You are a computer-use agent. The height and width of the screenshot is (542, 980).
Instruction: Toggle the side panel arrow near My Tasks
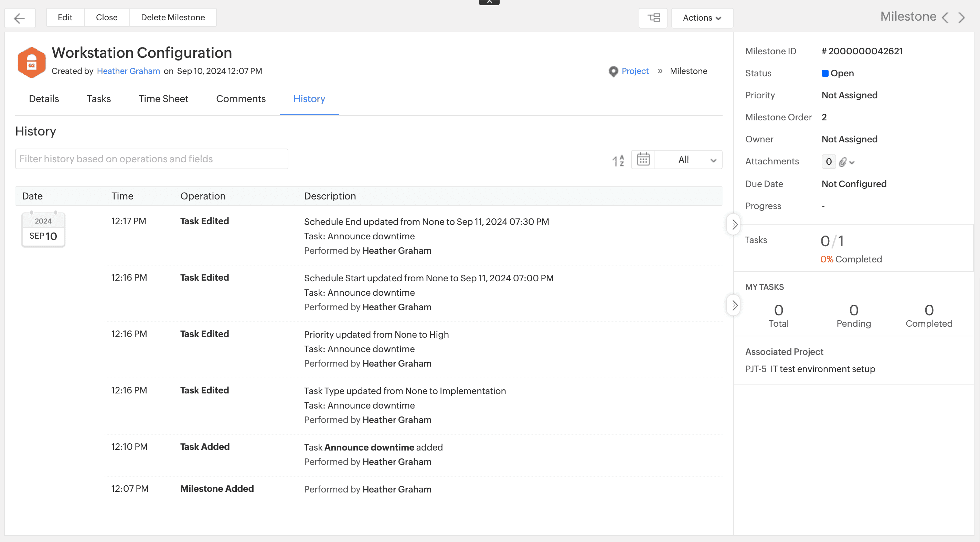click(x=734, y=305)
